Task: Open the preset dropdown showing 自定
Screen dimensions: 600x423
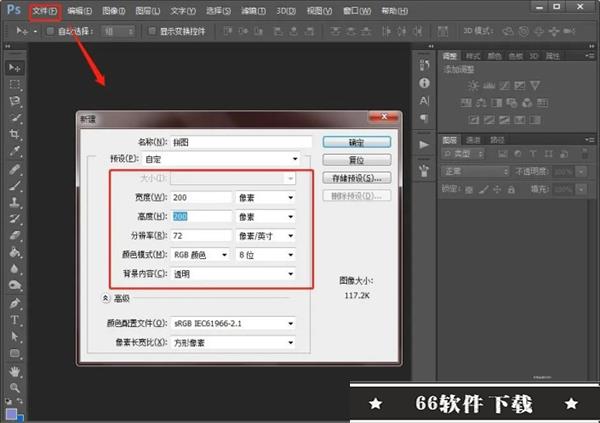Action: 221,159
